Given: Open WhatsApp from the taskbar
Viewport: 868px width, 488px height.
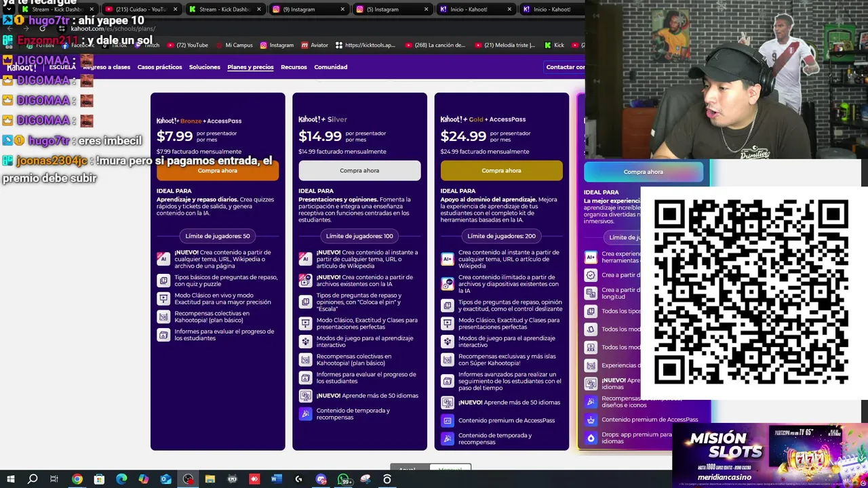Looking at the screenshot, I should 344,479.
